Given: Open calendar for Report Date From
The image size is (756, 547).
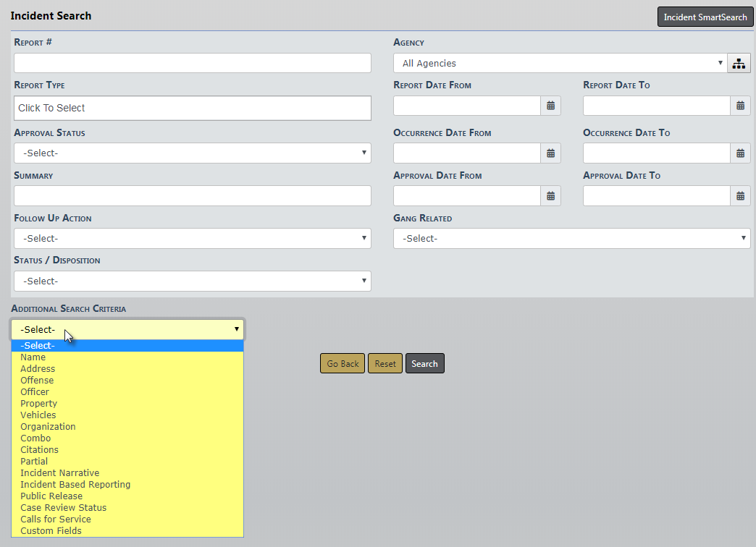Looking at the screenshot, I should (x=550, y=106).
